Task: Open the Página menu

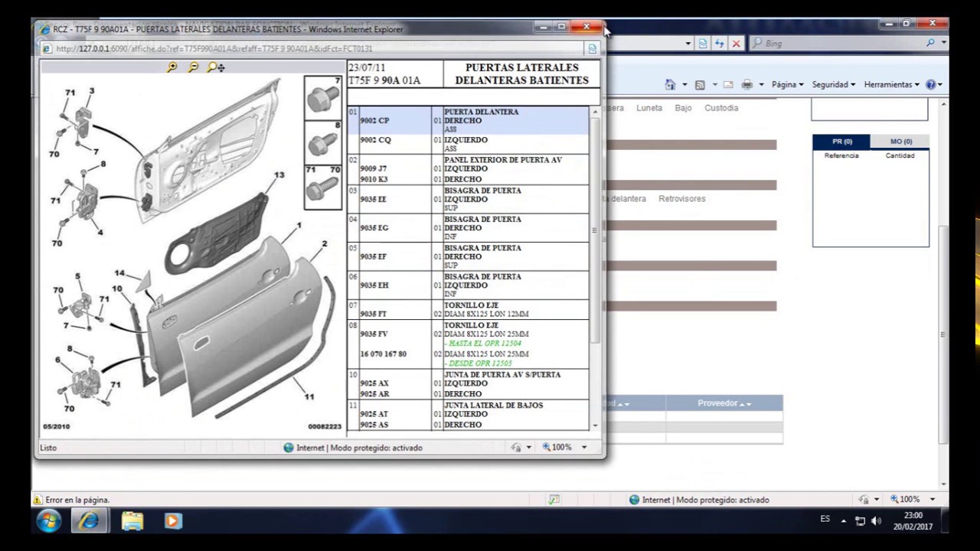Action: click(787, 85)
